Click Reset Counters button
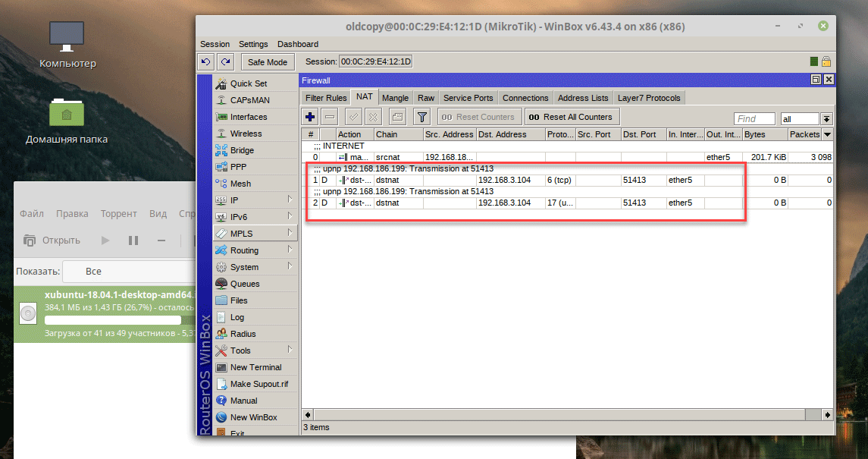The width and height of the screenshot is (868, 459). [479, 117]
